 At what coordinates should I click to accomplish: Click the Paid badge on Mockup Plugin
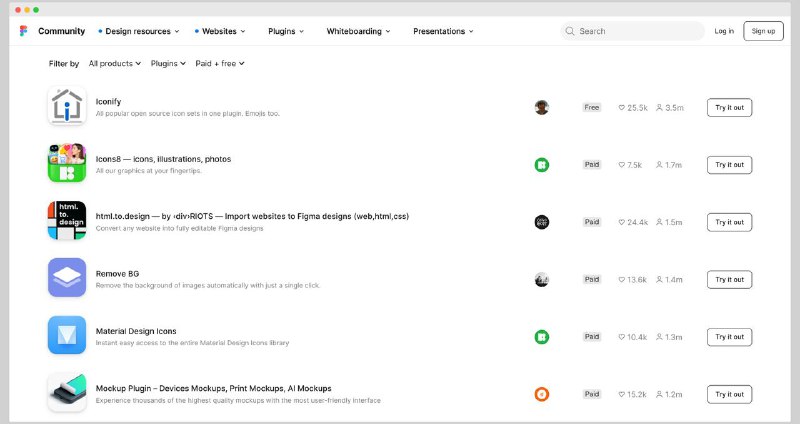pyautogui.click(x=592, y=394)
